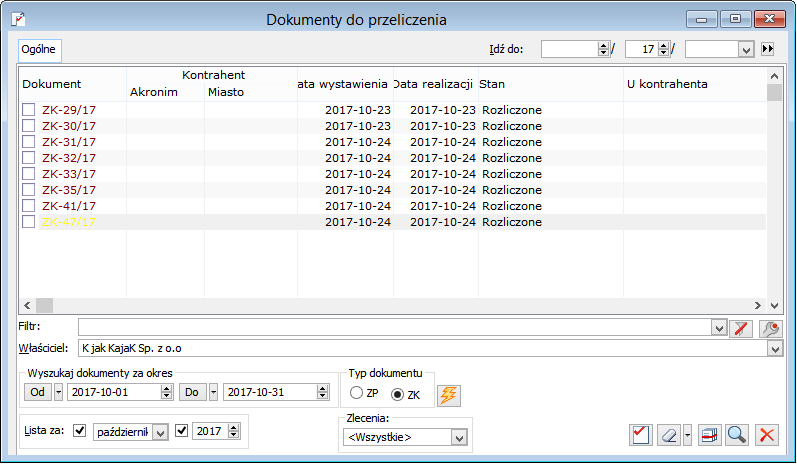
Task: Expand the Filtr dropdown list
Action: 719,328
